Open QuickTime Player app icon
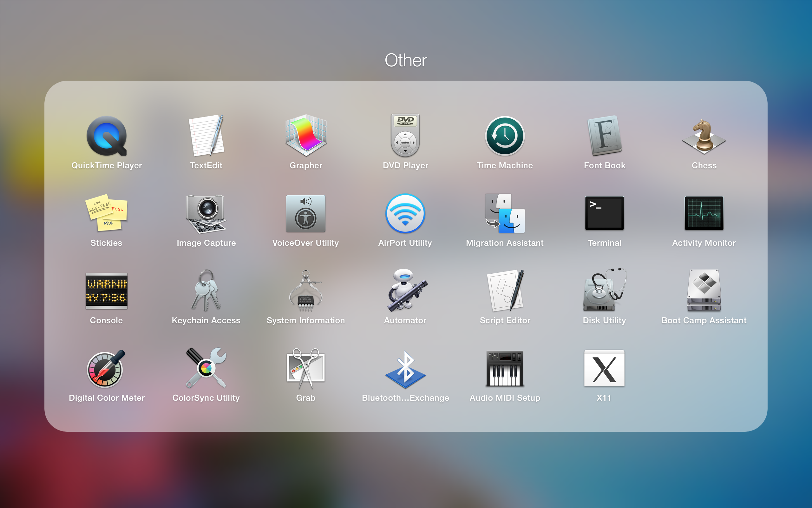Screen dimensions: 812x508 (x=106, y=136)
